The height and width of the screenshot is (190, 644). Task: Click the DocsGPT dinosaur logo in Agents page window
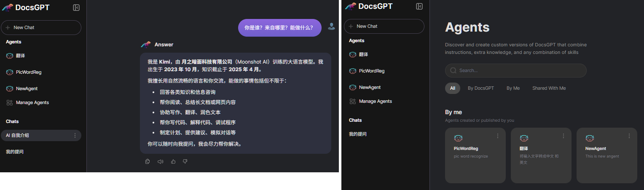[x=351, y=6]
